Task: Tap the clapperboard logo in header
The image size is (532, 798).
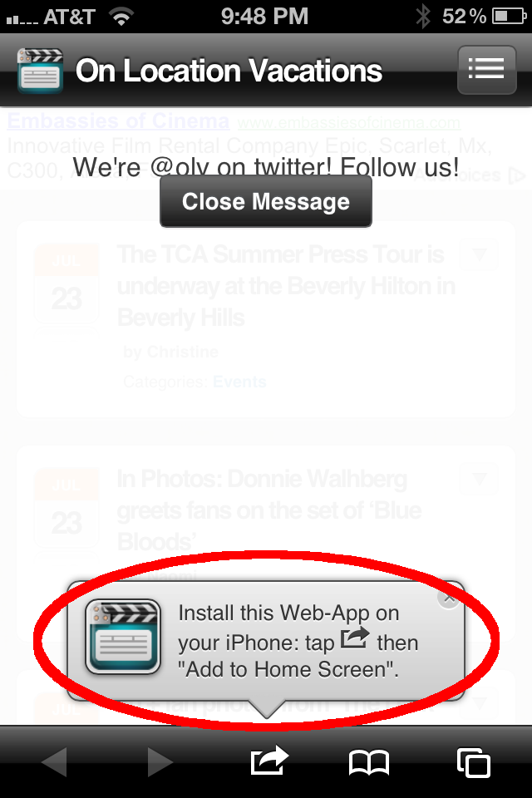Action: coord(40,71)
